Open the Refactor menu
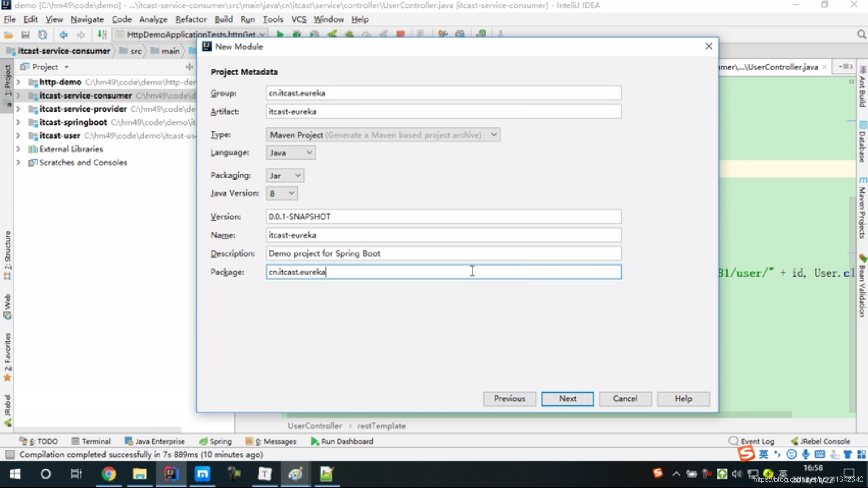The height and width of the screenshot is (488, 868). 191,19
